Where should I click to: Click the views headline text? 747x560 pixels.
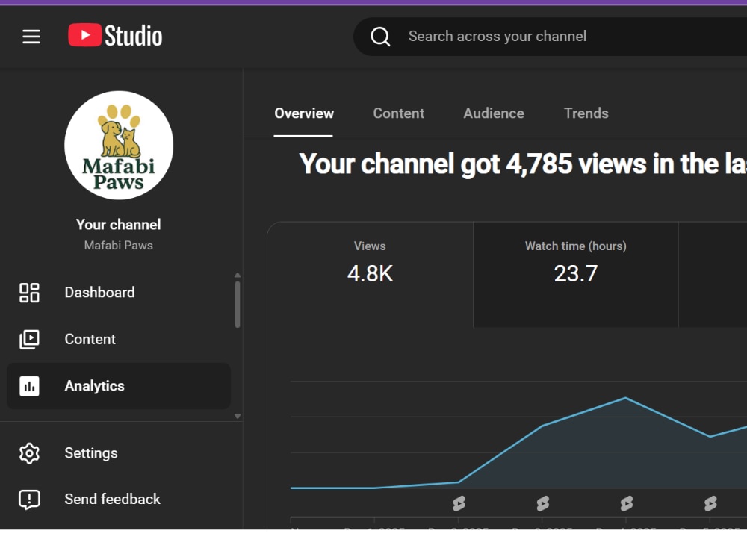(523, 164)
